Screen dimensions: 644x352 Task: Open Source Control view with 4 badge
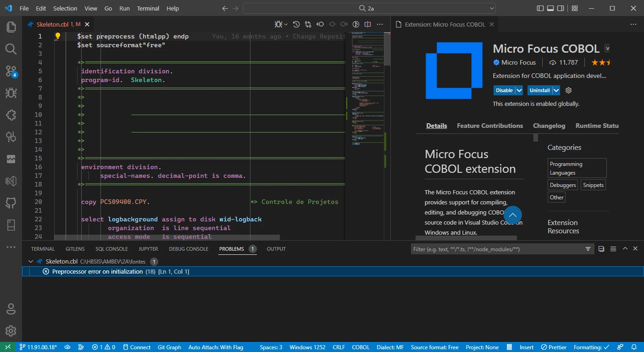11,71
